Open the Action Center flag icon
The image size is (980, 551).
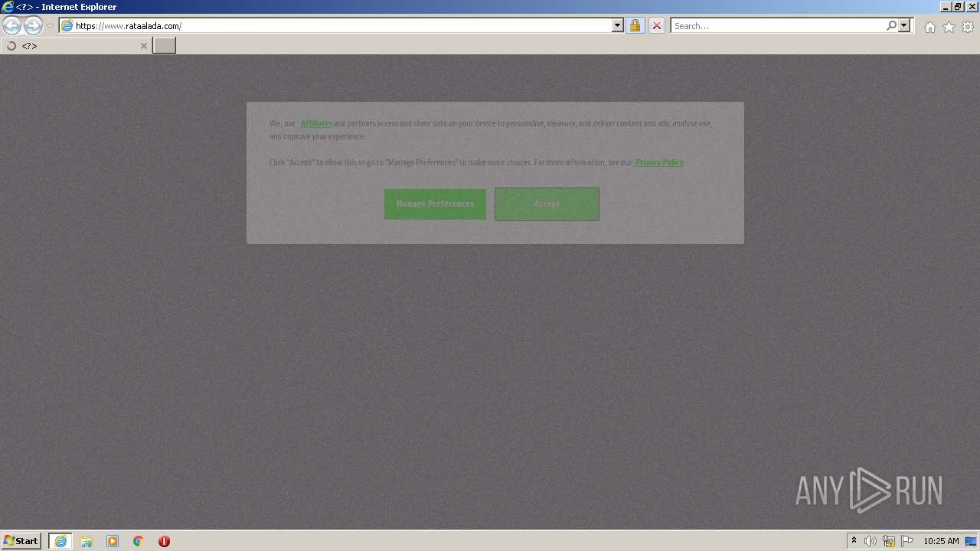pyautogui.click(x=907, y=541)
